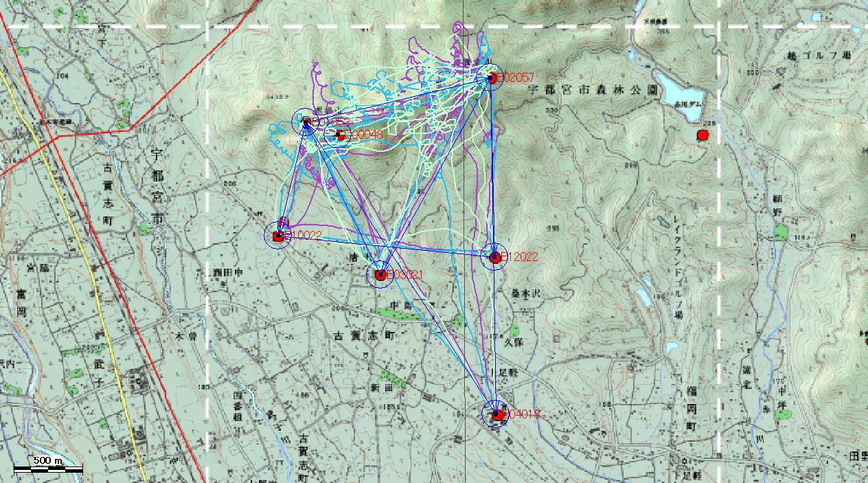Click the E12022 red text label

point(520,257)
